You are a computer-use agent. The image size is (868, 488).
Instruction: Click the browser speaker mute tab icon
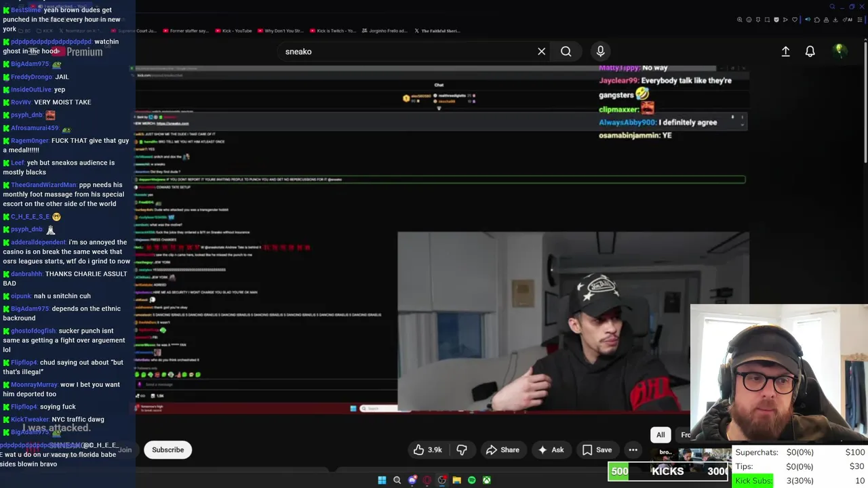click(808, 20)
